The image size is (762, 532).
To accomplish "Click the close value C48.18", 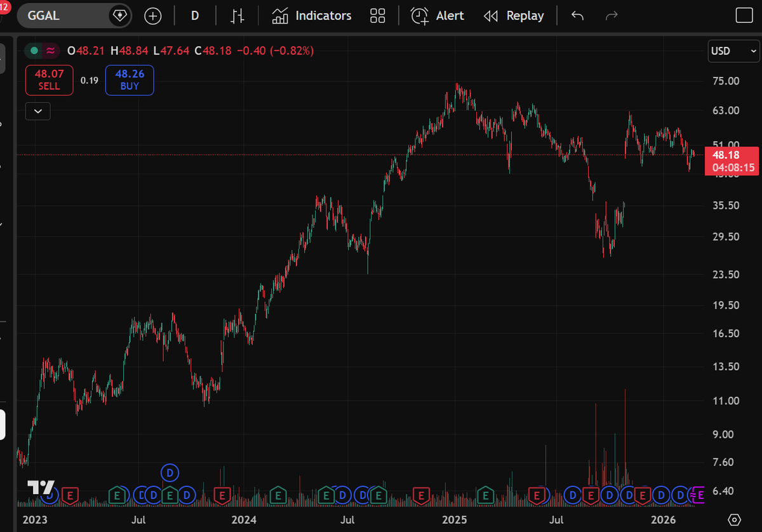I will (213, 51).
